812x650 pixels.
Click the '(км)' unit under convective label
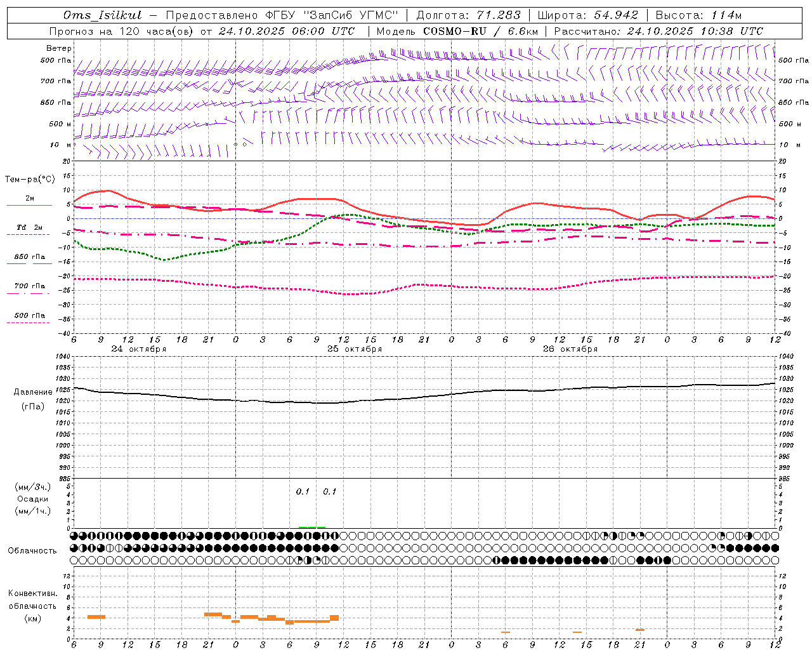point(33,618)
